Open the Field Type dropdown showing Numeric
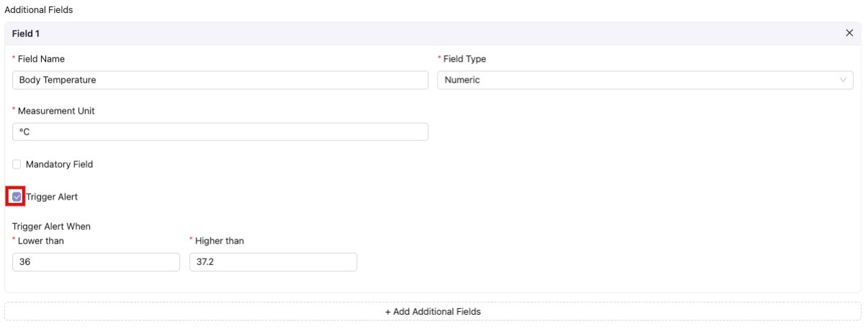 (633, 80)
